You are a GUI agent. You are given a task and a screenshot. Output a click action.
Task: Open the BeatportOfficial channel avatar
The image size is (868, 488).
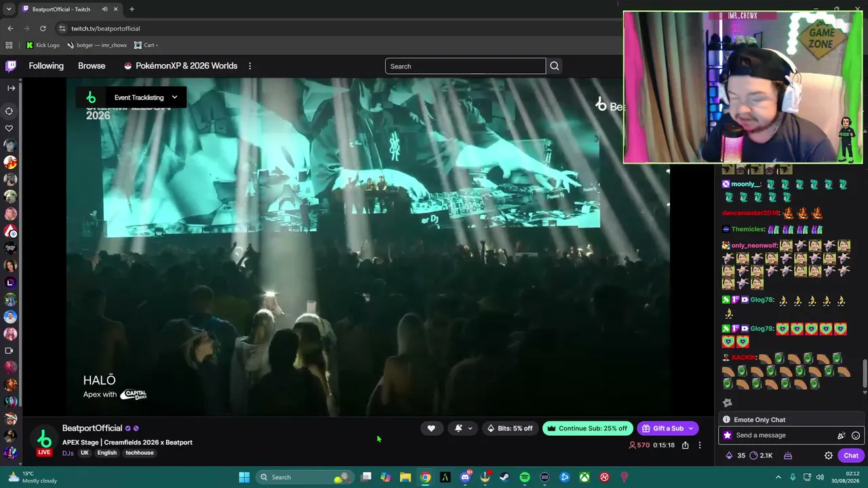pos(44,439)
